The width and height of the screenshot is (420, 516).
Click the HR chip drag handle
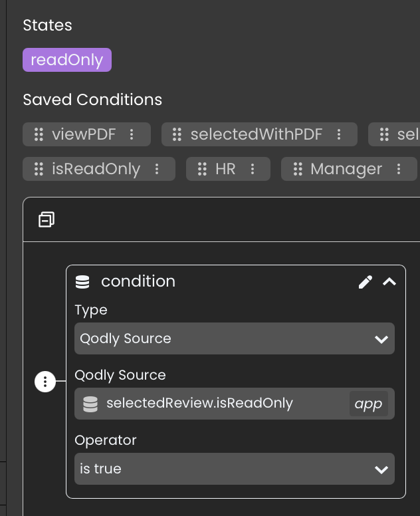(x=202, y=169)
